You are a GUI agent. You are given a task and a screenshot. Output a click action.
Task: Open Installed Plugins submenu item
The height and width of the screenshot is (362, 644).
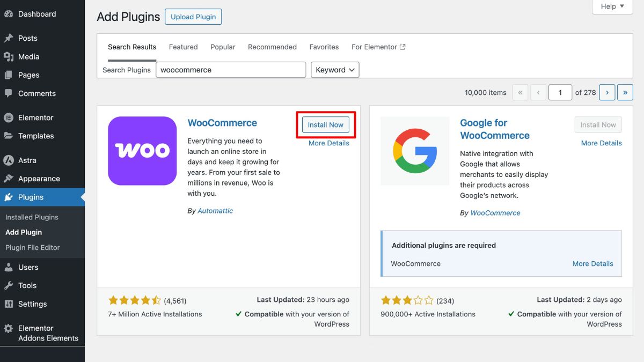tap(32, 217)
